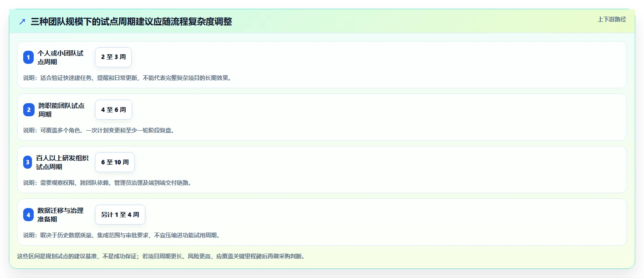
Task: Click the footer text 这些区间是规划试点的建议基准
Action: (x=161, y=256)
